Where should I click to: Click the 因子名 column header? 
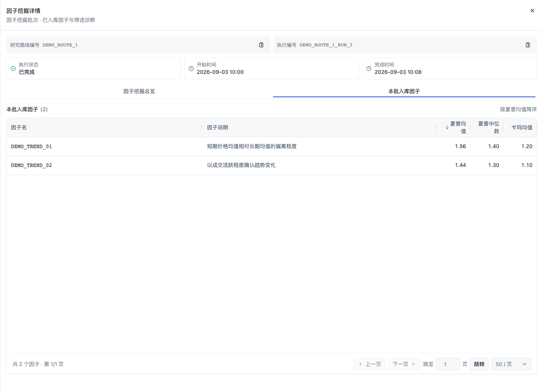19,127
